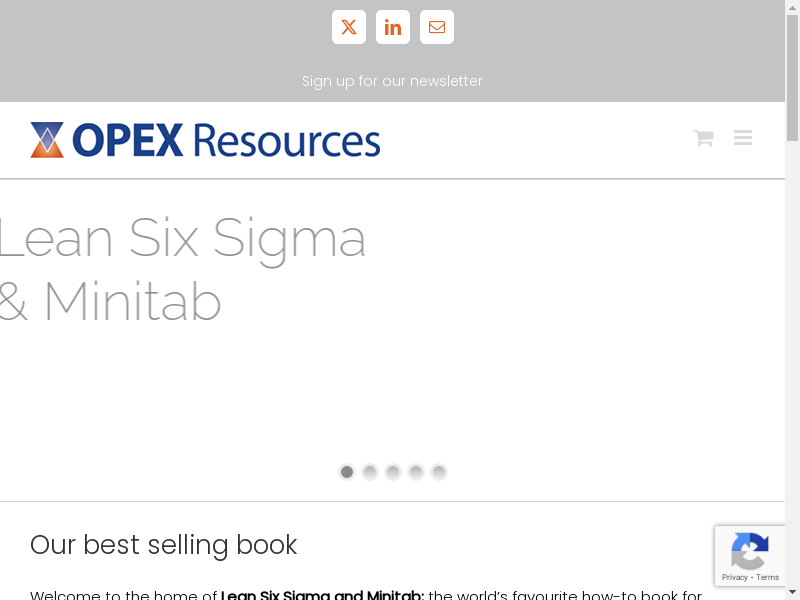This screenshot has height=600, width=800.
Task: Open the reCAPTCHA Privacy link
Action: click(x=735, y=577)
